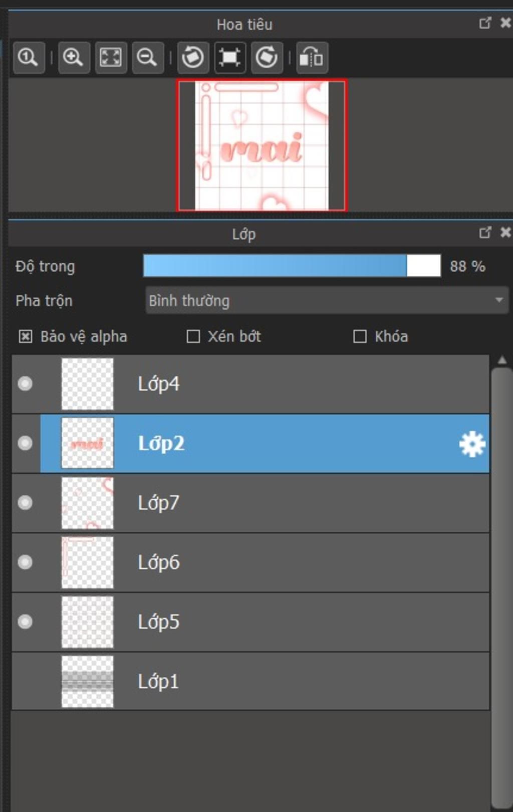Fit canvas to navigator window icon

[x=111, y=58]
